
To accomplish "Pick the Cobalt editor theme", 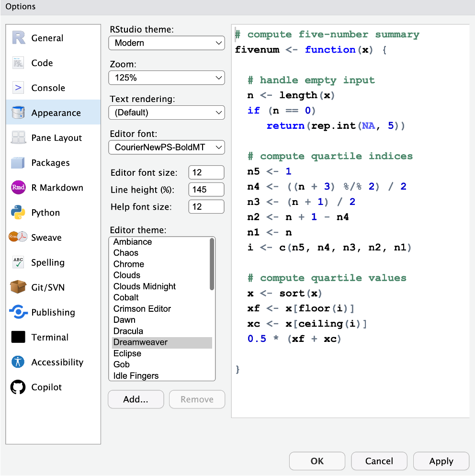I will (x=161, y=297).
